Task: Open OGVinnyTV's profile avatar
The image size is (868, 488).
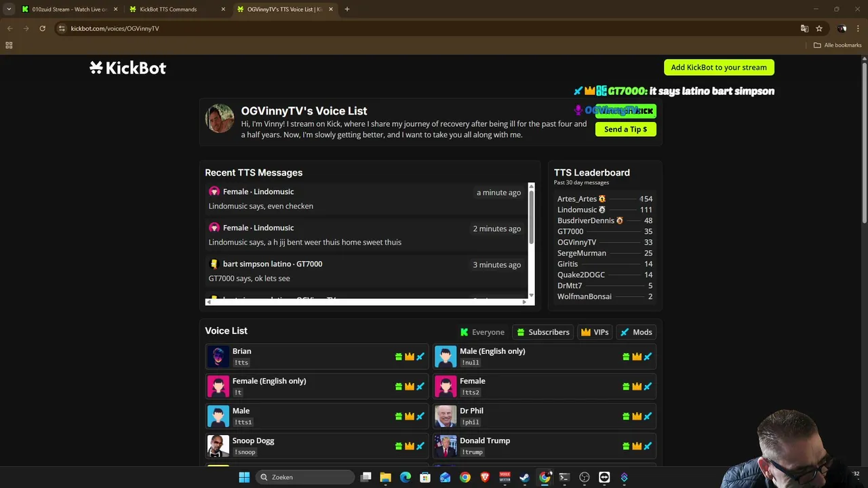Action: tap(220, 119)
